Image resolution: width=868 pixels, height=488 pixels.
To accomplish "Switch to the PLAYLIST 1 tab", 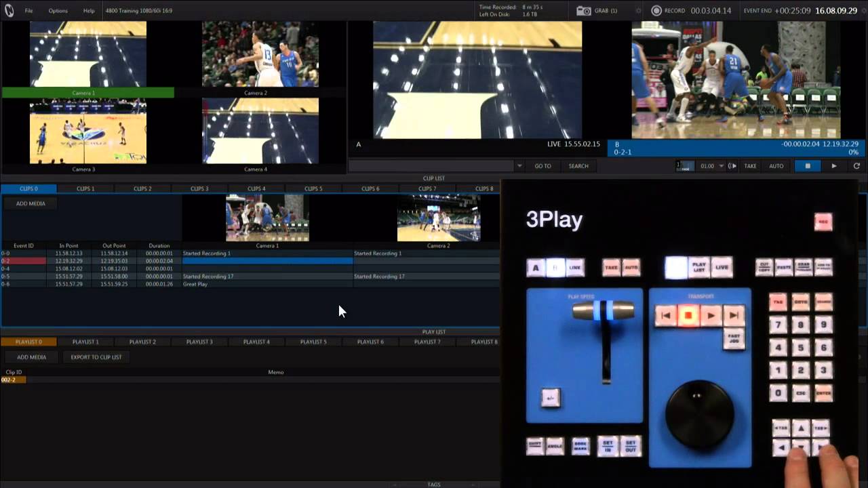I will click(85, 342).
